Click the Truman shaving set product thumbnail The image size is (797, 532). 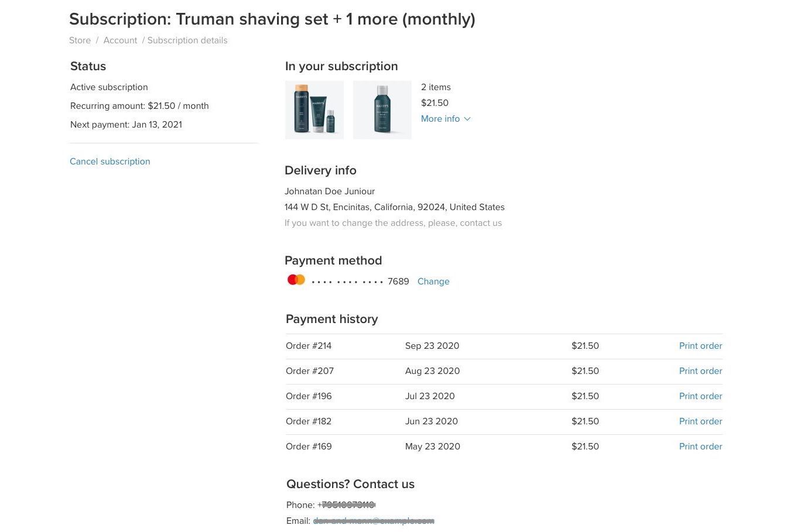pos(314,109)
